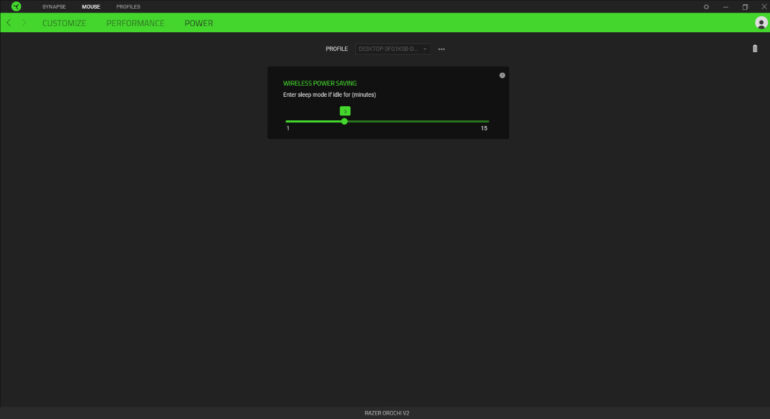Minimize the Synapse window
770x419 pixels.
tap(725, 6)
